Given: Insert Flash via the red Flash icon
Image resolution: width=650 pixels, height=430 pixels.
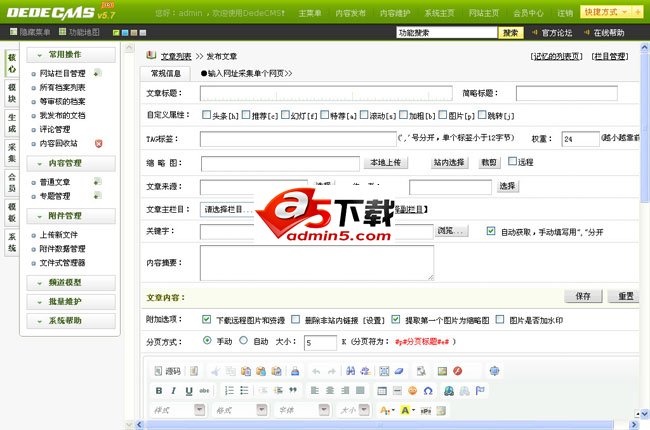Looking at the screenshot, I should pyautogui.click(x=457, y=371).
